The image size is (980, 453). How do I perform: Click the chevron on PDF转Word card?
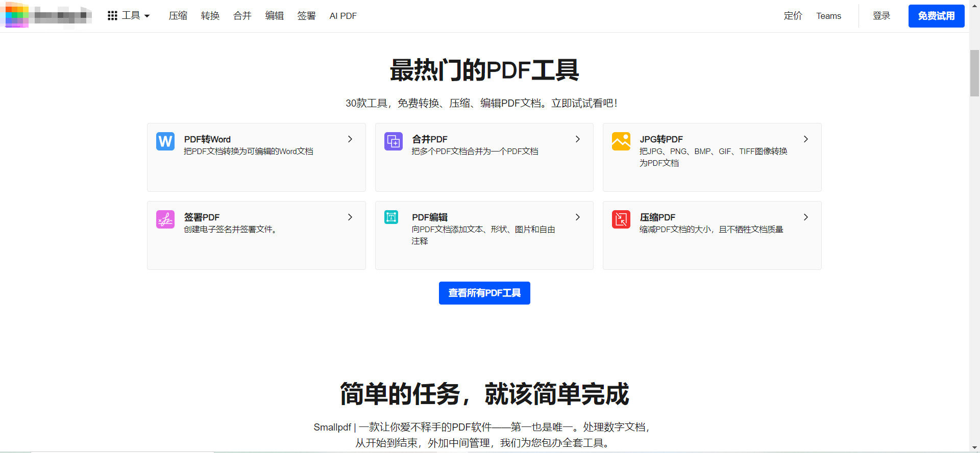click(x=350, y=139)
